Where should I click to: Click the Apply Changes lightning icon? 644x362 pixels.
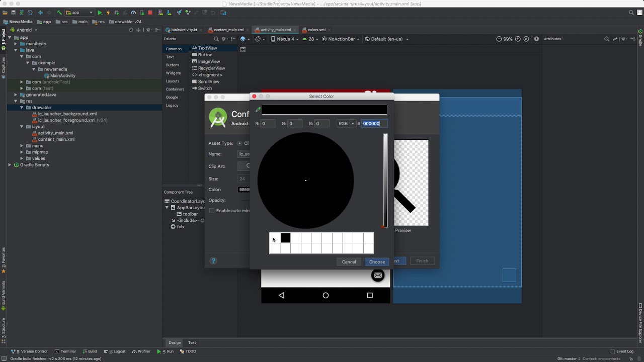tap(108, 13)
